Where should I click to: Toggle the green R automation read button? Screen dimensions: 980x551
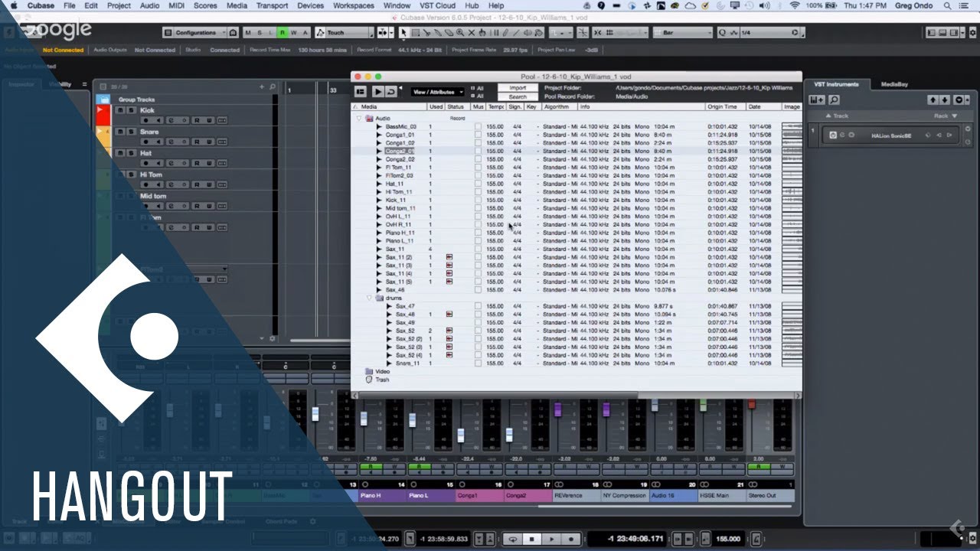point(283,33)
